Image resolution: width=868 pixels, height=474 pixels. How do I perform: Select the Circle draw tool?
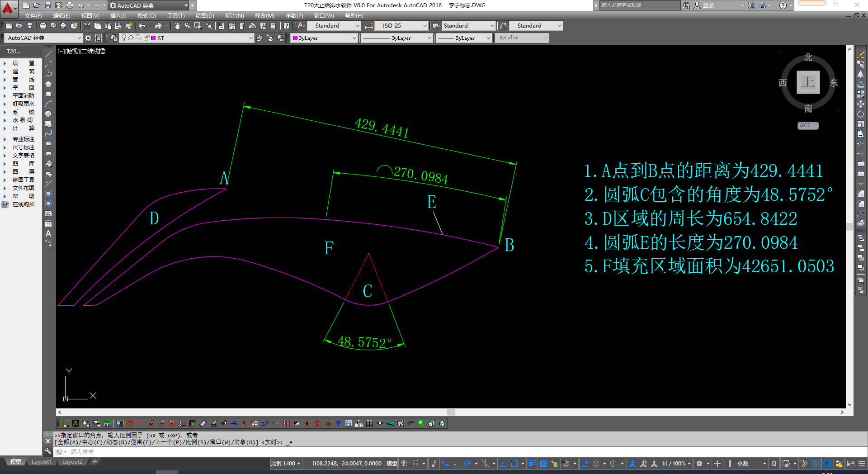48,114
